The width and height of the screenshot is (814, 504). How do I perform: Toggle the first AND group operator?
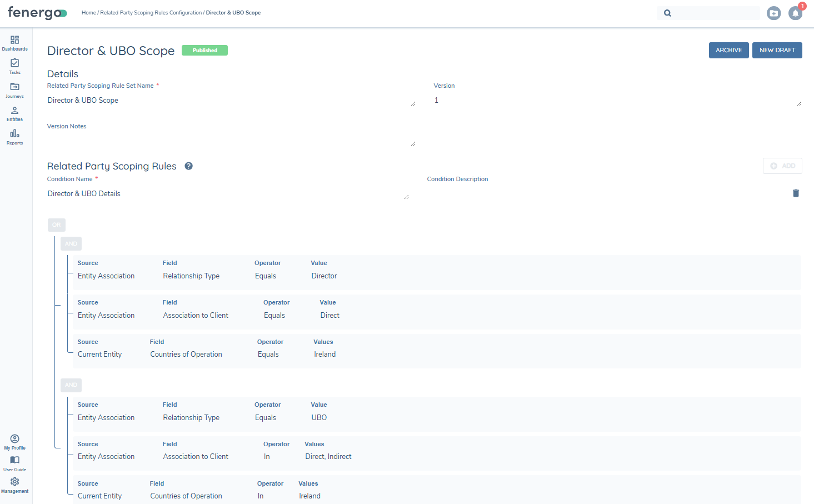(71, 244)
